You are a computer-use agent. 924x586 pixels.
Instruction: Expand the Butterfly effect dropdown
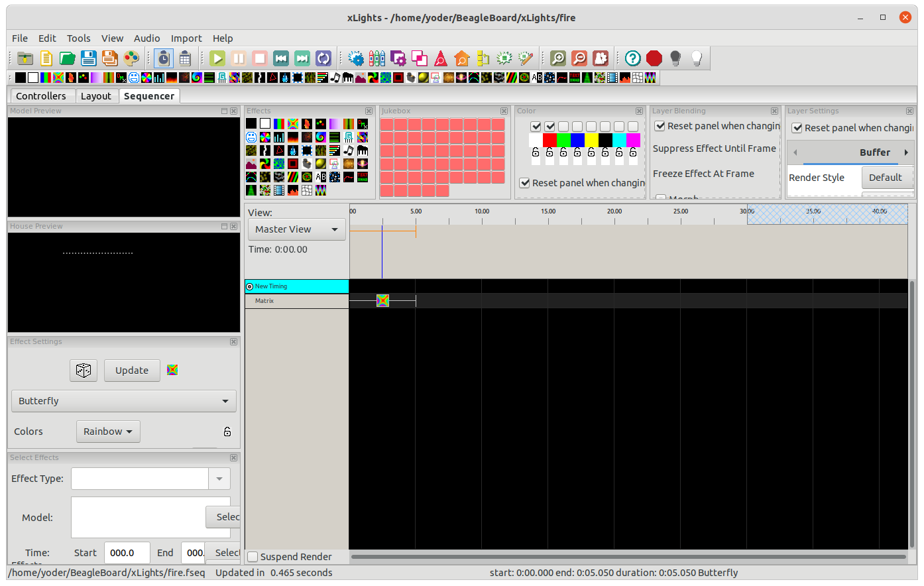[x=124, y=401]
